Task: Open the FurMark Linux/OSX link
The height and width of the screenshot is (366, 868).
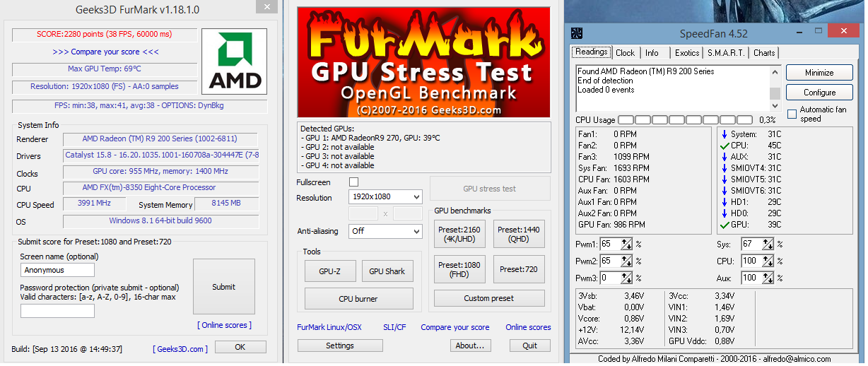Action: [329, 327]
